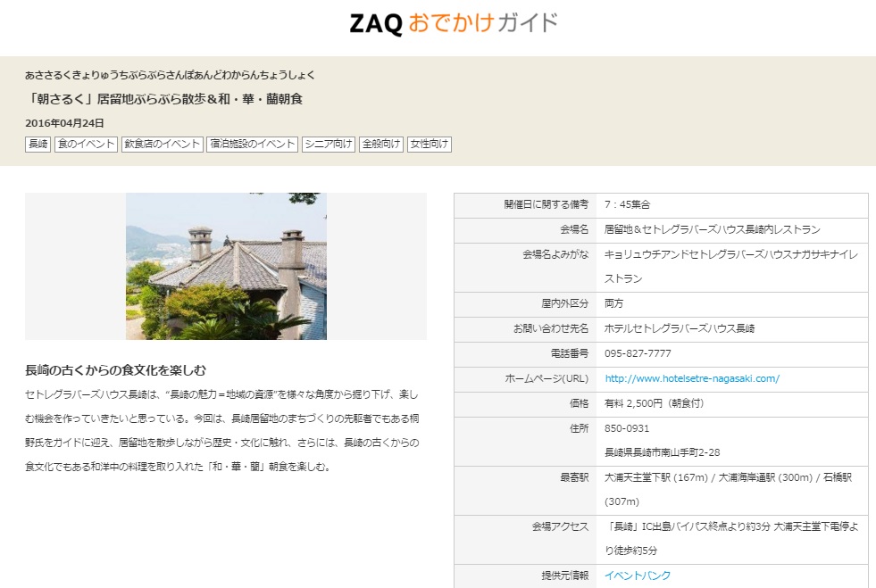This screenshot has height=588, width=876.
Task: Click the phone number 095-827-7777
Action: [638, 353]
